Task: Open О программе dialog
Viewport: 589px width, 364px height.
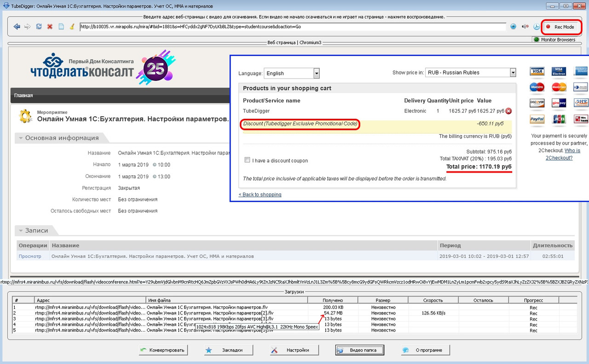Action: coord(425,350)
